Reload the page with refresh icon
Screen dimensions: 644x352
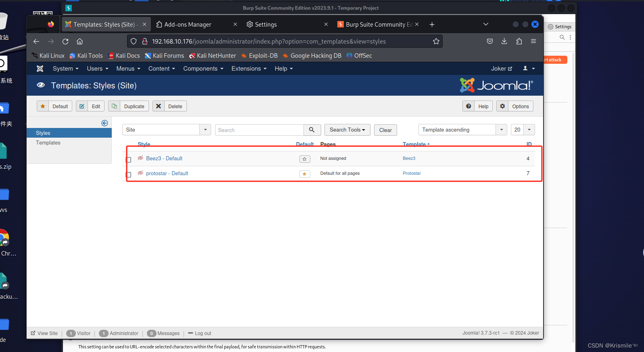tap(65, 41)
